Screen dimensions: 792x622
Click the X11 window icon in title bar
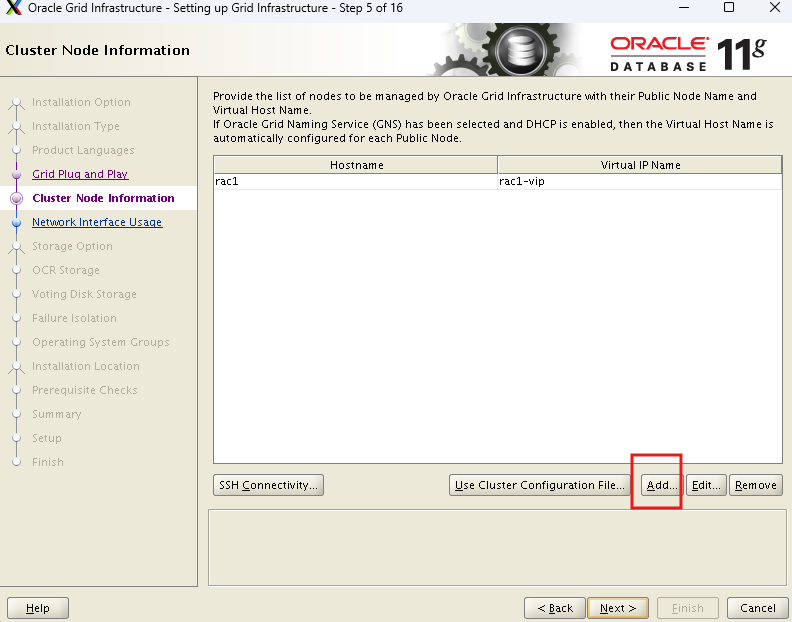pos(14,8)
